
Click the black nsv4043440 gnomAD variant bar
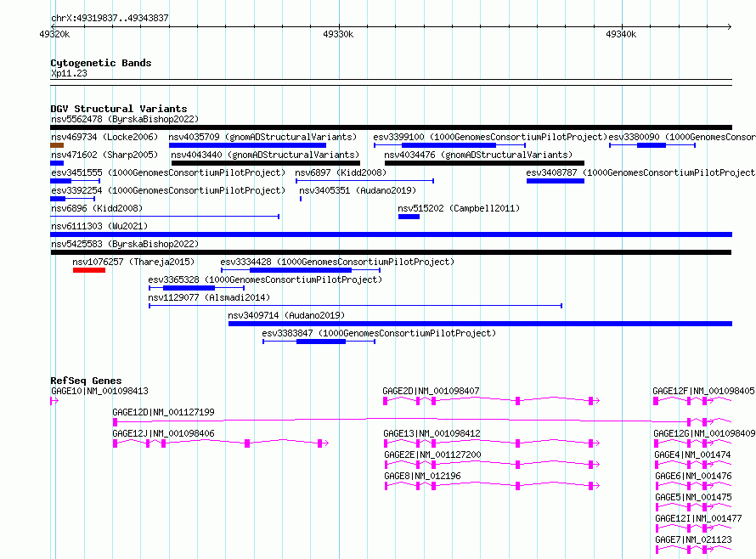266,163
